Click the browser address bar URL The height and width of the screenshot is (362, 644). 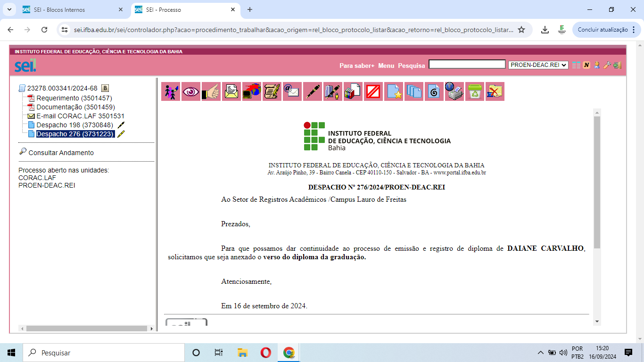click(293, 30)
